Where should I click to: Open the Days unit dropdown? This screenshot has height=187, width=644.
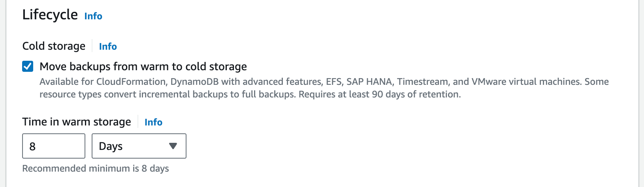pos(139,146)
